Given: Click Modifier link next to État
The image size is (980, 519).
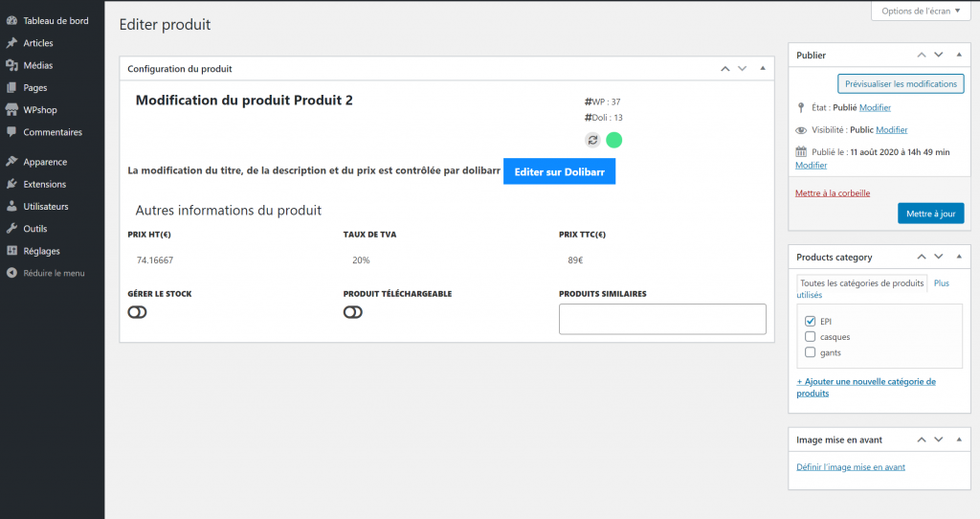Looking at the screenshot, I should coord(875,107).
